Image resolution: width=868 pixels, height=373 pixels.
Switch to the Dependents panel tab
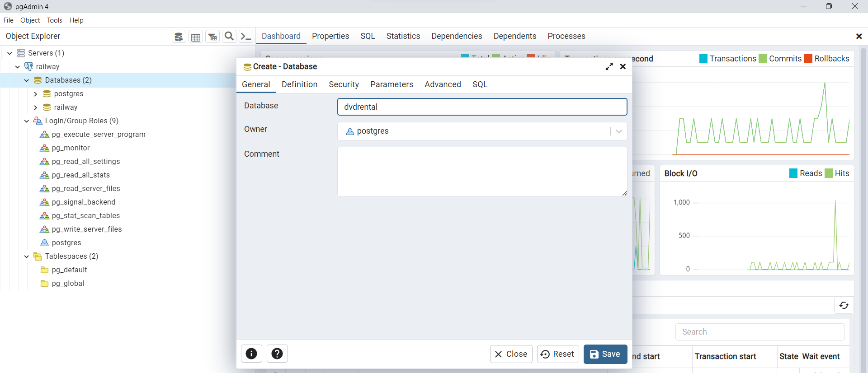[515, 36]
